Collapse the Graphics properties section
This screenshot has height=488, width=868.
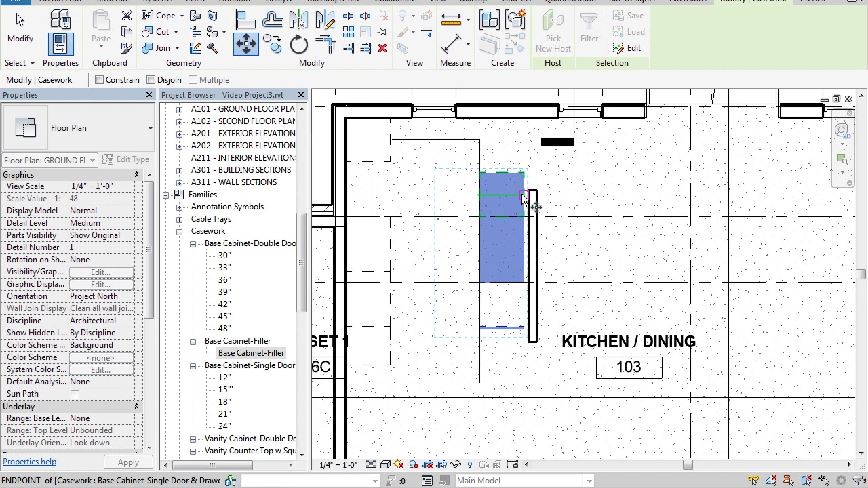(136, 175)
